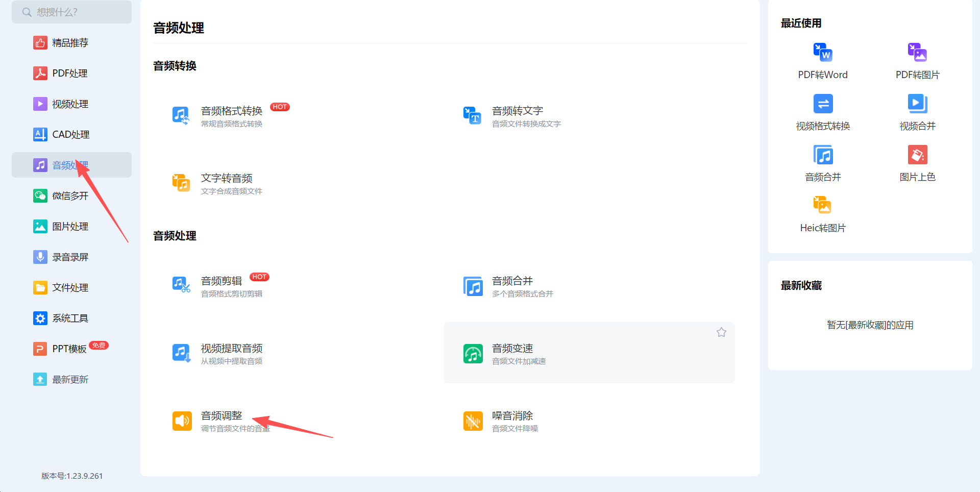
Task: Launch 图片上色 from recent icons
Action: 917,155
